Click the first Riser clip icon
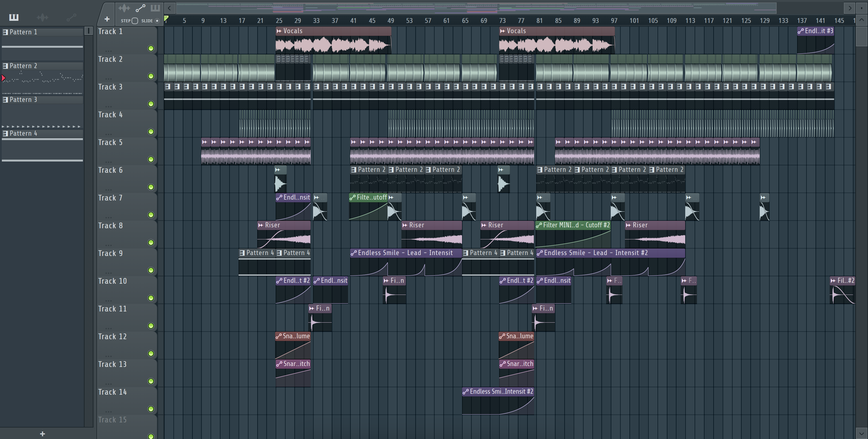Screen dimensions: 868x439 click(x=261, y=225)
